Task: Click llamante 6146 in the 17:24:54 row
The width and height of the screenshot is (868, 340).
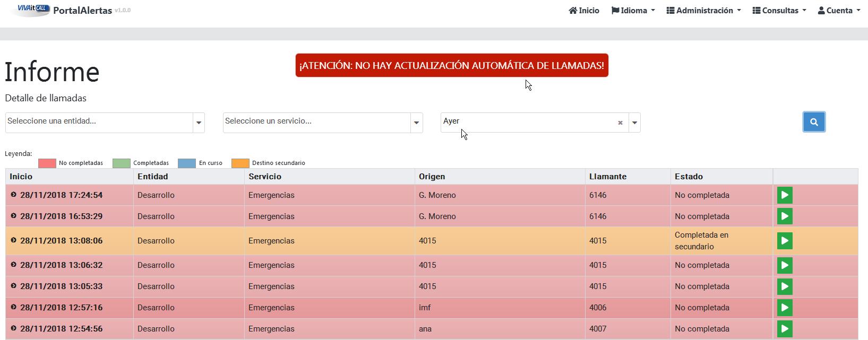Action: click(598, 195)
